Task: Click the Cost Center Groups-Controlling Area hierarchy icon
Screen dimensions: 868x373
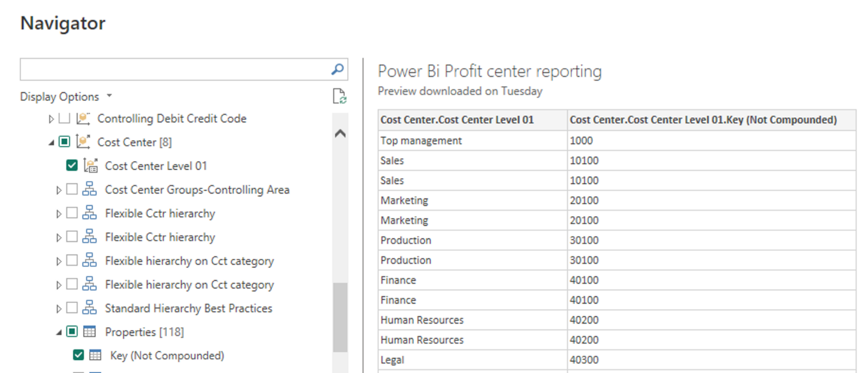Action: [89, 190]
